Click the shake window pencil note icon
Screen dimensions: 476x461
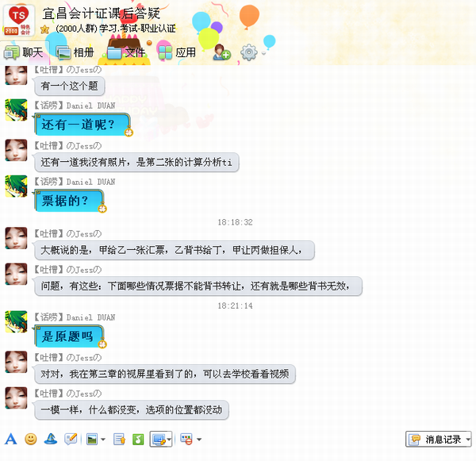[x=71, y=439]
